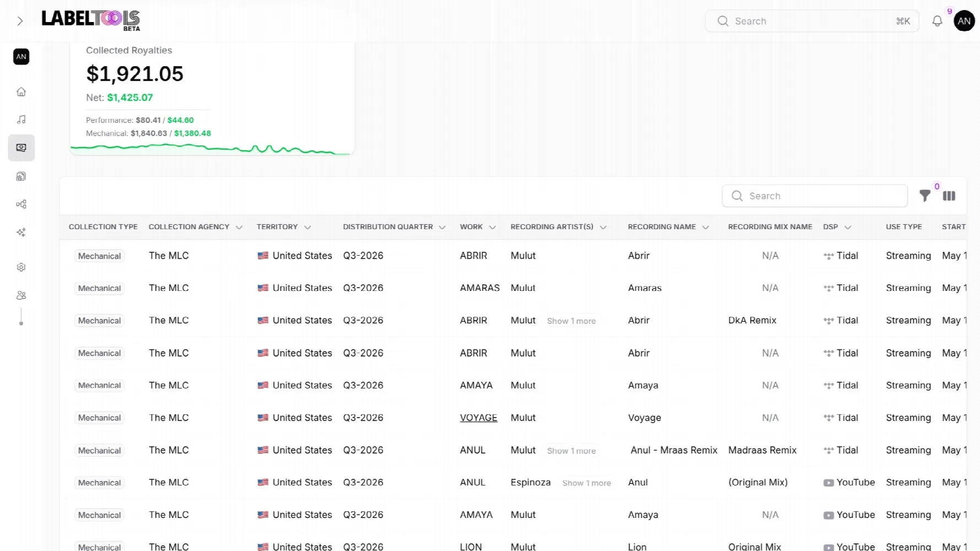Click the Anul - Mraas Remix recording name

(x=674, y=450)
